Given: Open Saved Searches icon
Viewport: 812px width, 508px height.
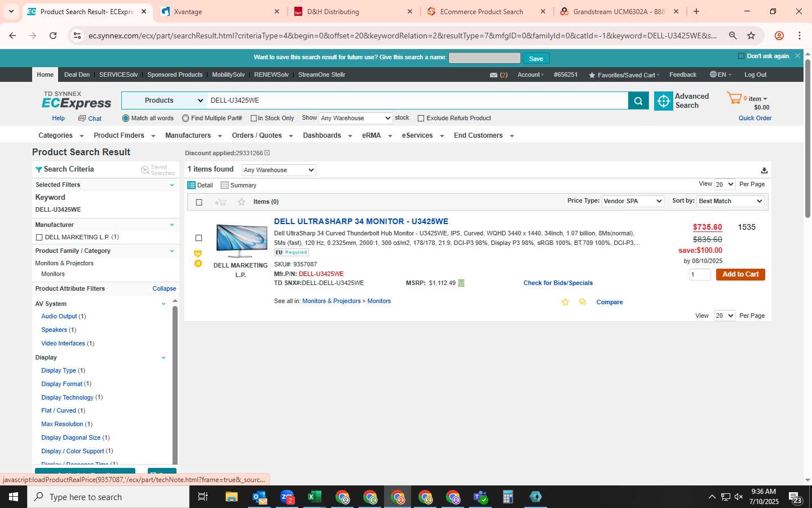Looking at the screenshot, I should point(145,170).
